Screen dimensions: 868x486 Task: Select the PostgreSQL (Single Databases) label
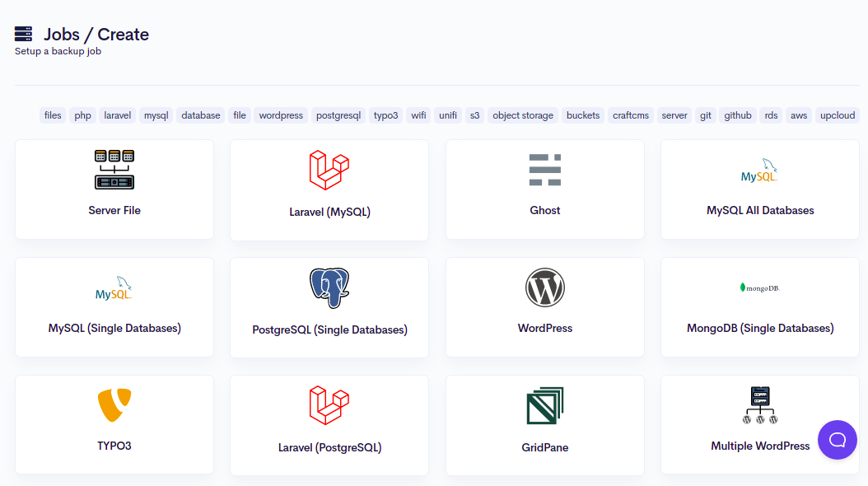[x=329, y=330]
